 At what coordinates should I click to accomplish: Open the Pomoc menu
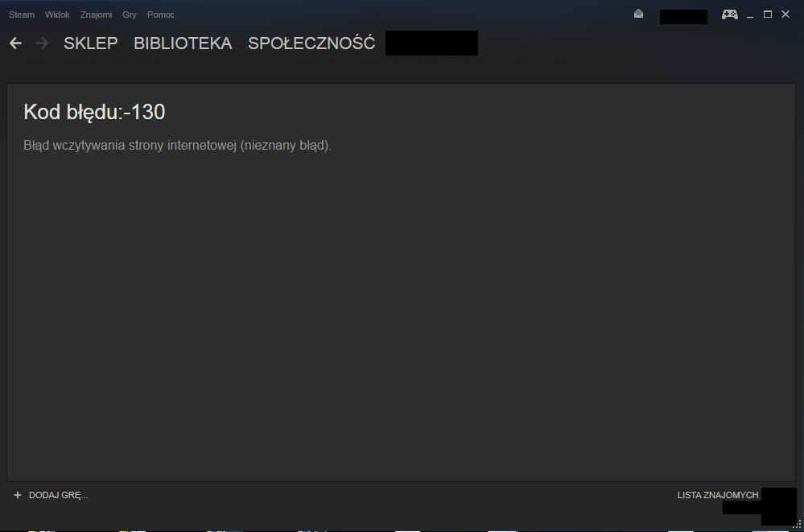click(x=160, y=14)
